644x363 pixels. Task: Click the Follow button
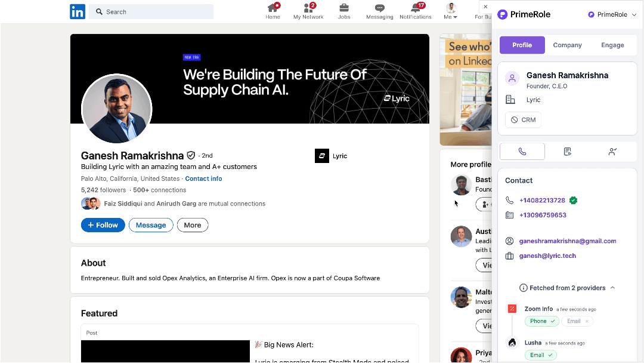click(103, 225)
